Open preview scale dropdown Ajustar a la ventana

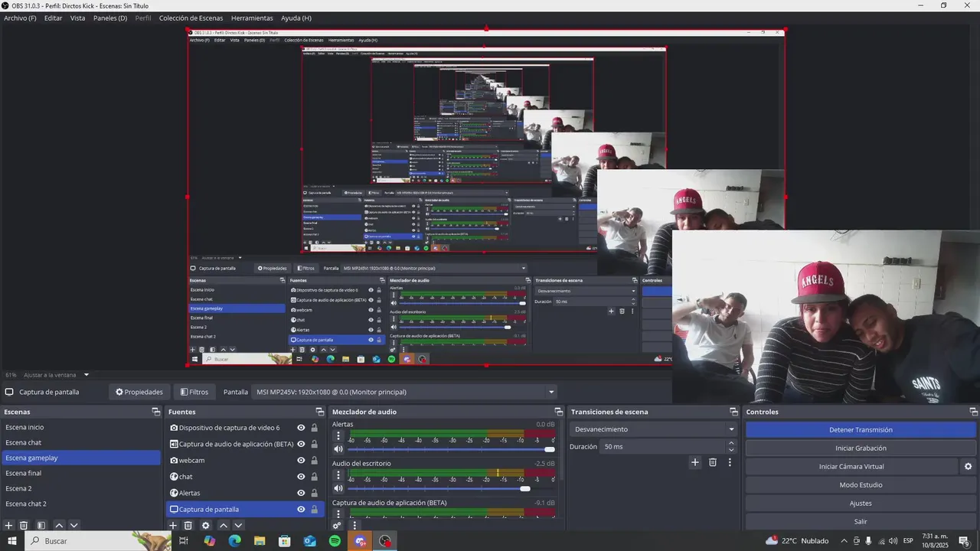[x=56, y=375]
